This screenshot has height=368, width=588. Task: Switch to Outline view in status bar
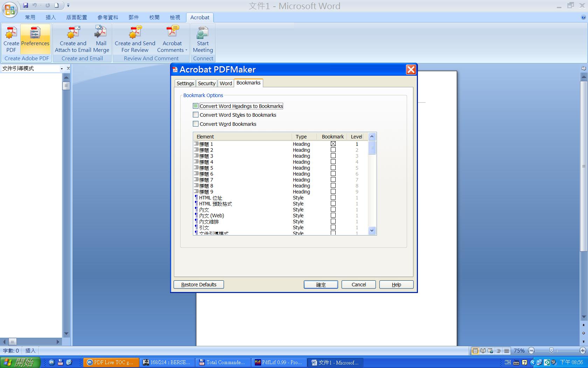[499, 350]
